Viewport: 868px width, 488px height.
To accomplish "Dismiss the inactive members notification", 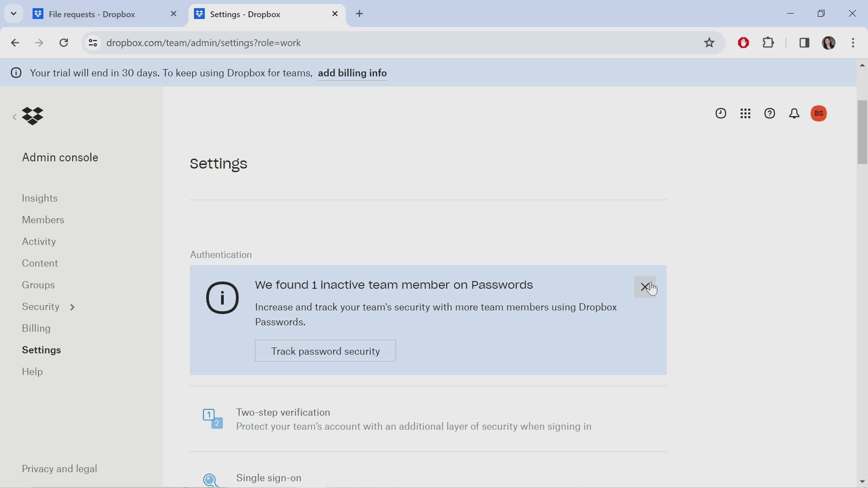I will (645, 287).
